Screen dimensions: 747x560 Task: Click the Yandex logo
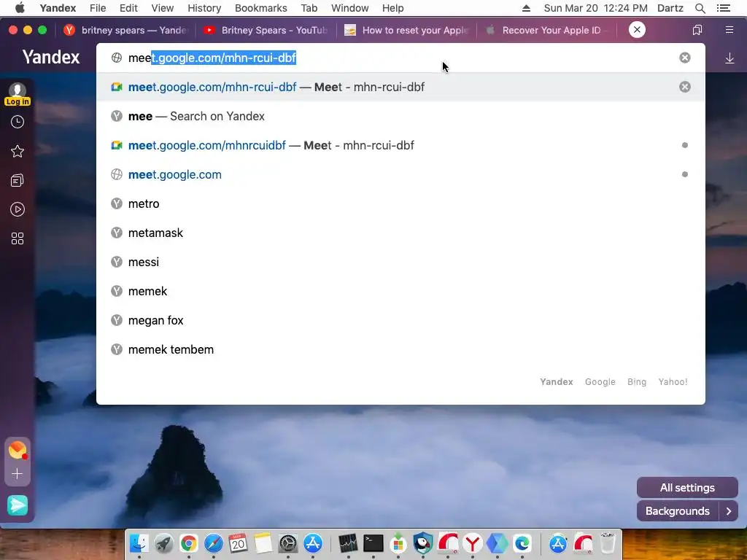[x=51, y=57]
